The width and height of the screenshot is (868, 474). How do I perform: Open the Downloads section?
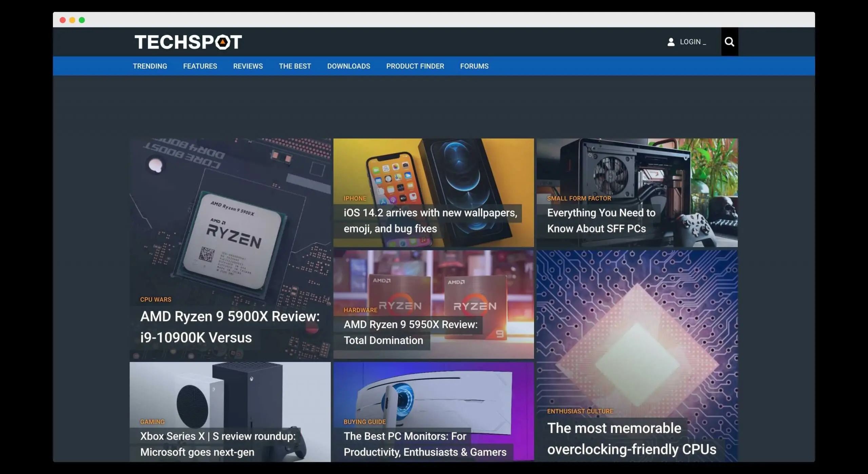coord(349,66)
